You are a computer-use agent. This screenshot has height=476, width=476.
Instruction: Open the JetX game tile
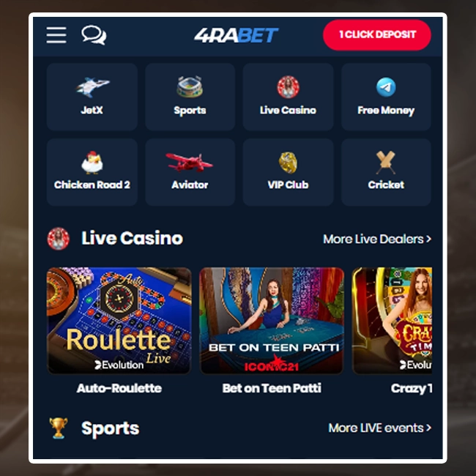pyautogui.click(x=92, y=97)
